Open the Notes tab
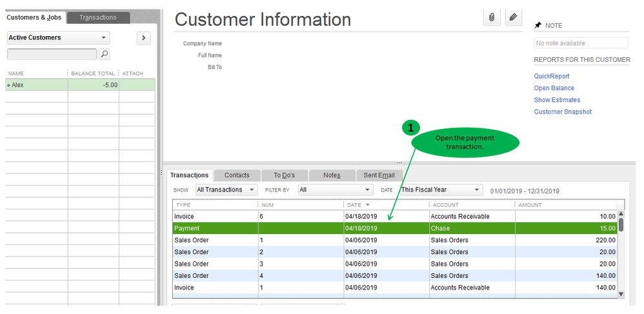644x314 pixels. click(332, 175)
